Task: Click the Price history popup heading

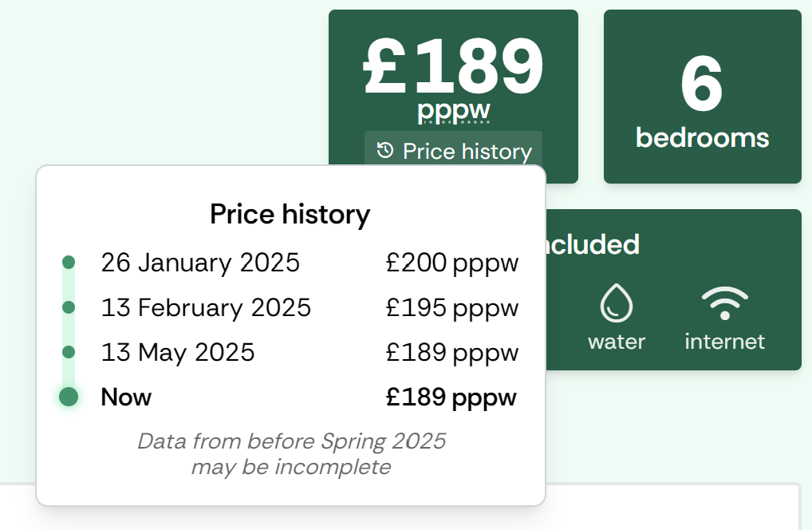Action: click(290, 214)
